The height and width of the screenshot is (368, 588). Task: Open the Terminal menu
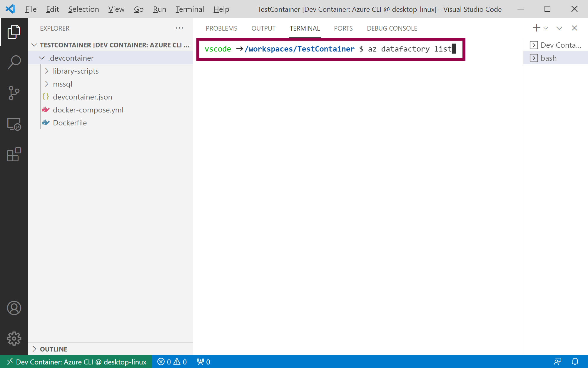click(x=190, y=9)
